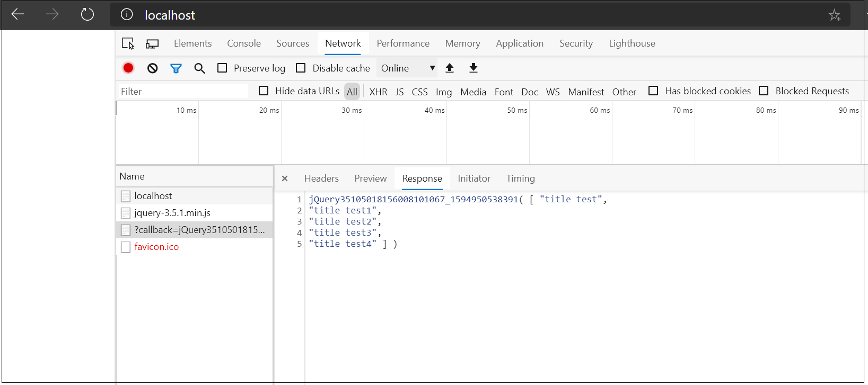Close the request details panel

tap(285, 178)
